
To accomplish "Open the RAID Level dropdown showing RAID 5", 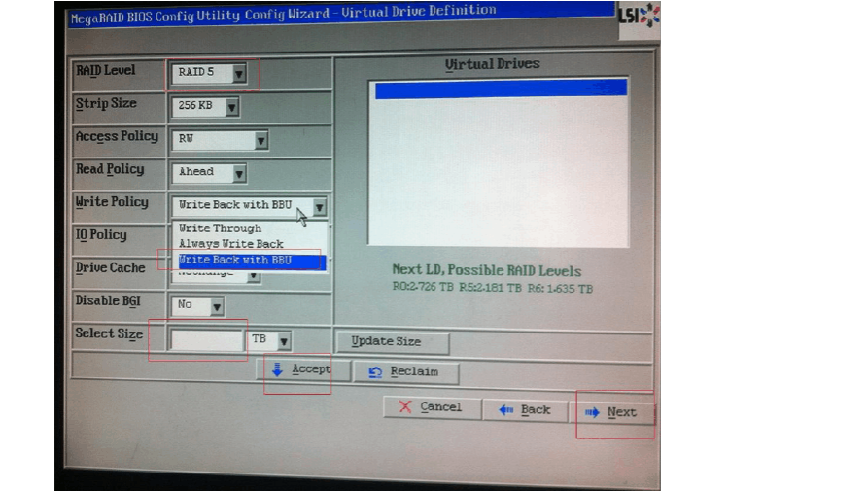I will click(x=209, y=73).
